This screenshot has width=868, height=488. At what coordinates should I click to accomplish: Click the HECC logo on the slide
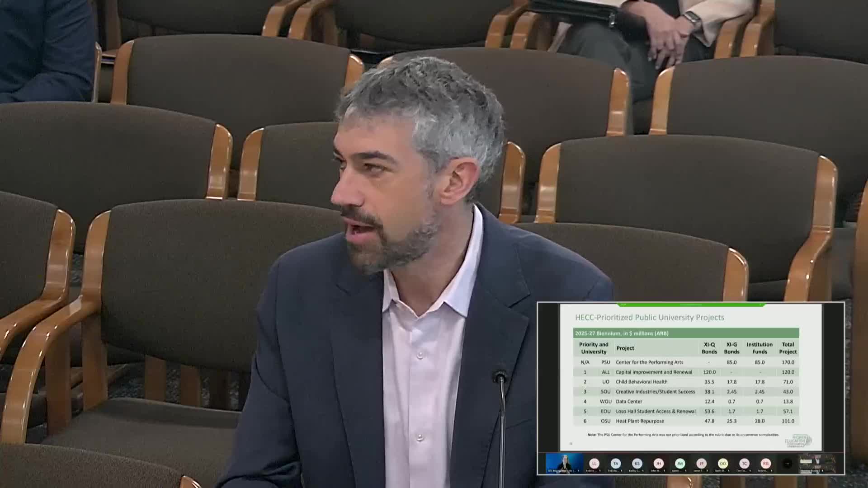tap(798, 441)
